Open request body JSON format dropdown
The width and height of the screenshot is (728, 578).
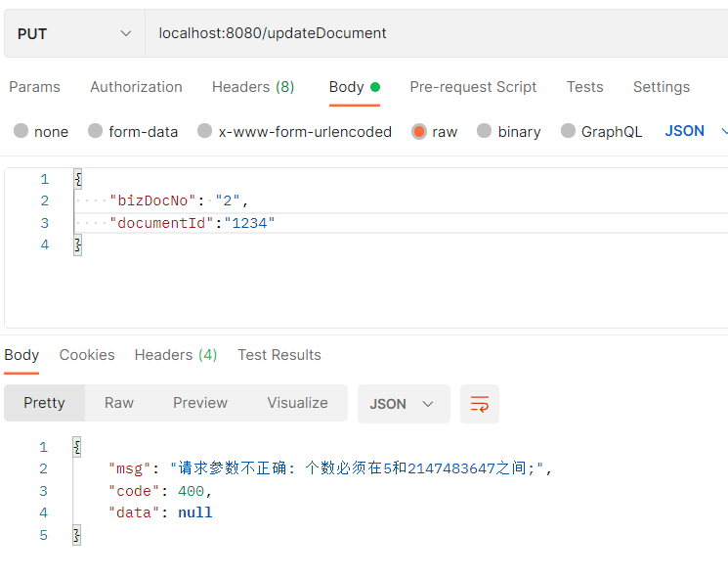tap(695, 131)
